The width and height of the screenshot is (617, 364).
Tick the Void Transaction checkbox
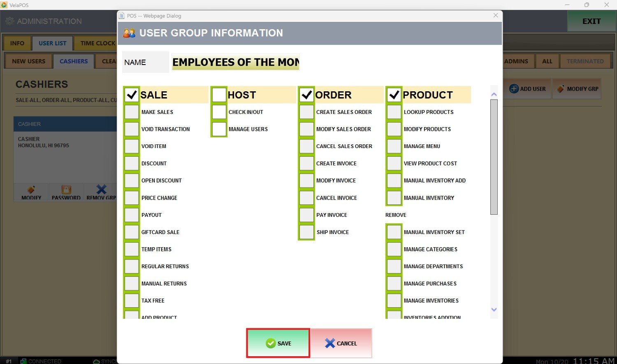click(x=132, y=129)
